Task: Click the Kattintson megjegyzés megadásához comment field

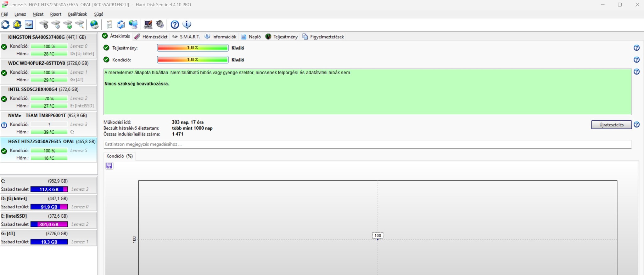Action: (367, 144)
